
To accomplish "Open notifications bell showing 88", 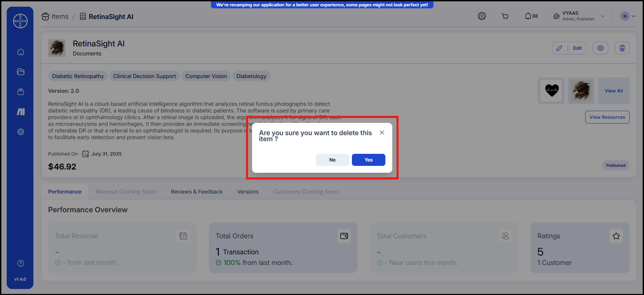I will [x=531, y=16].
